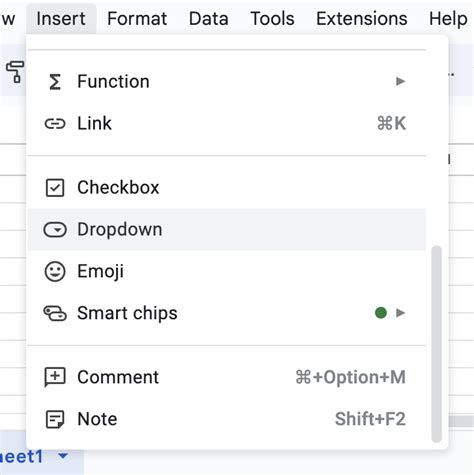
Task: Open the Data menu
Action: click(209, 18)
